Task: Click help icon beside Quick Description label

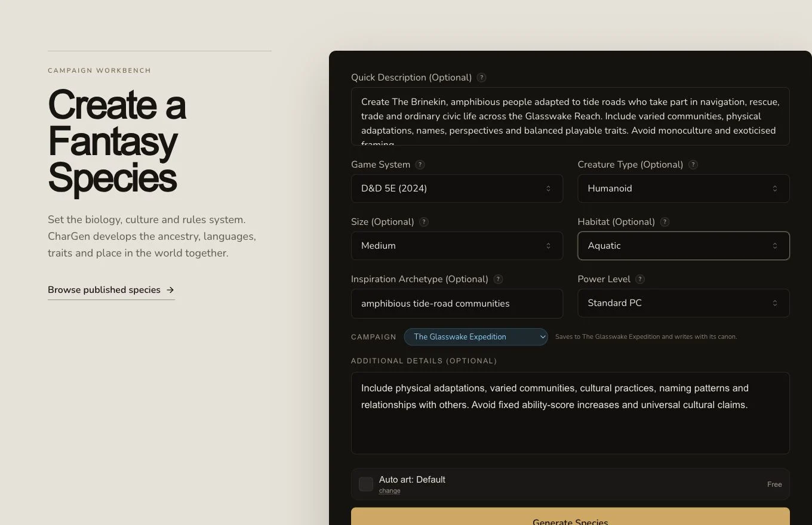Action: (x=482, y=78)
